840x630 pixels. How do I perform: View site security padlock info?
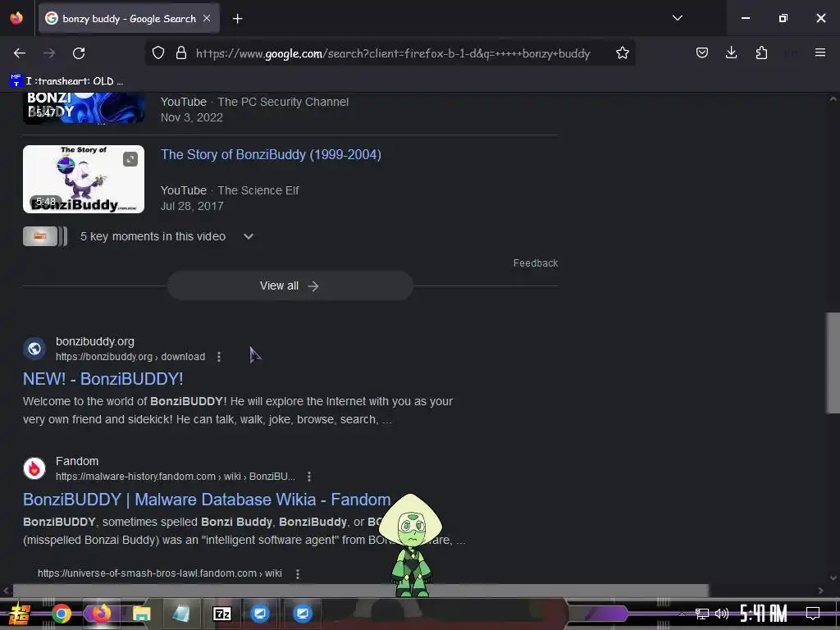(x=181, y=53)
